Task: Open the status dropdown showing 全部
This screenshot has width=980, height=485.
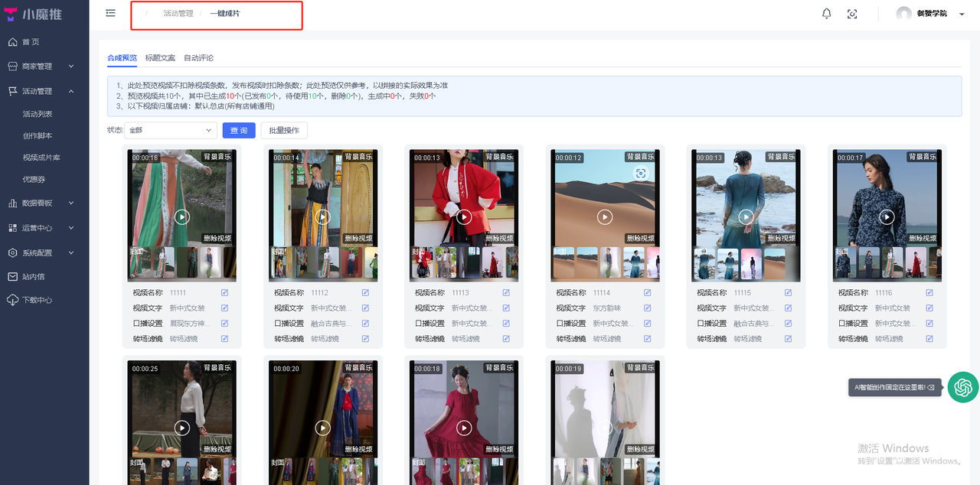Action: 171,130
